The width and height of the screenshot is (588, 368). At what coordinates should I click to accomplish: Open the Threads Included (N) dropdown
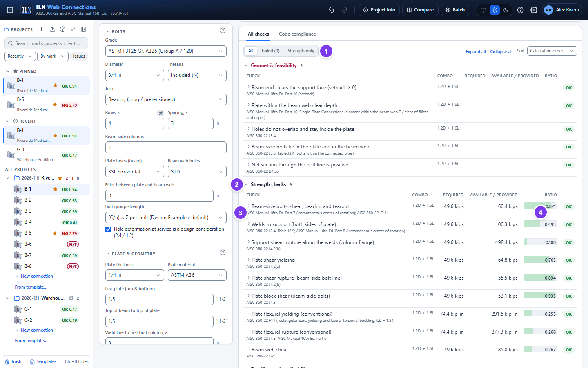coord(197,75)
